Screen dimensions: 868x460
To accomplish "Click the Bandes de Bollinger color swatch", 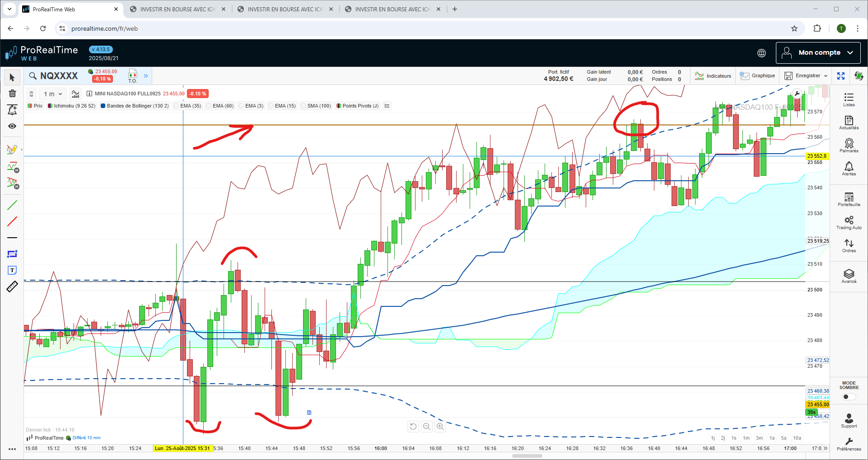I will pyautogui.click(x=103, y=106).
